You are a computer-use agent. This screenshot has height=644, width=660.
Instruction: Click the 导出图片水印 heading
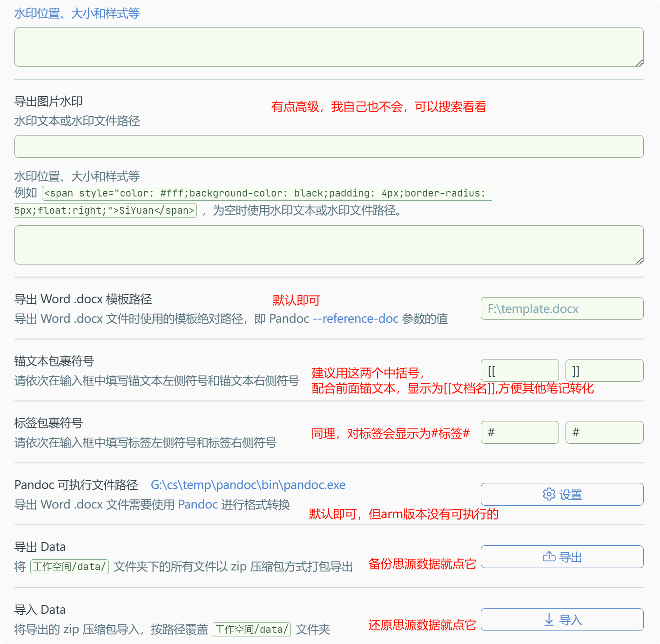pyautogui.click(x=48, y=101)
